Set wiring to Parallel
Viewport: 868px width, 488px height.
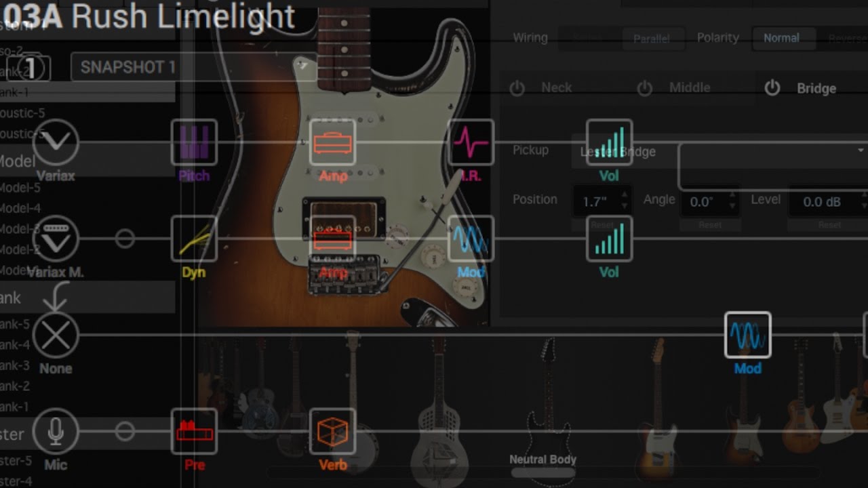tap(652, 39)
